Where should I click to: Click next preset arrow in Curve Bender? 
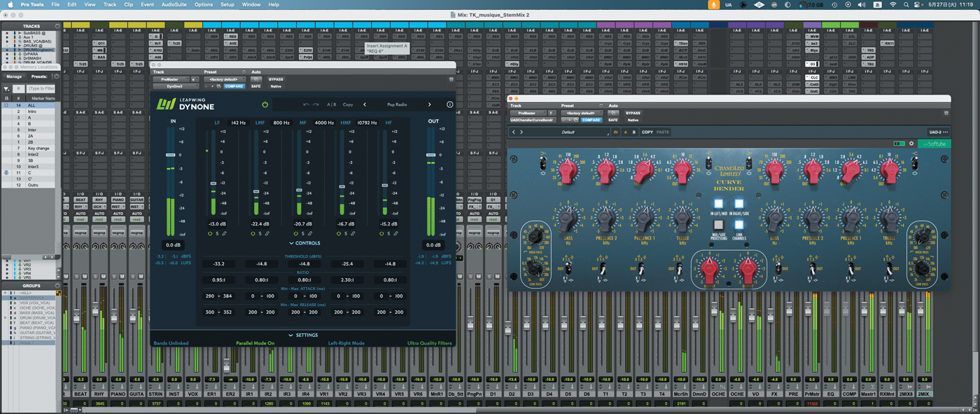(521, 132)
